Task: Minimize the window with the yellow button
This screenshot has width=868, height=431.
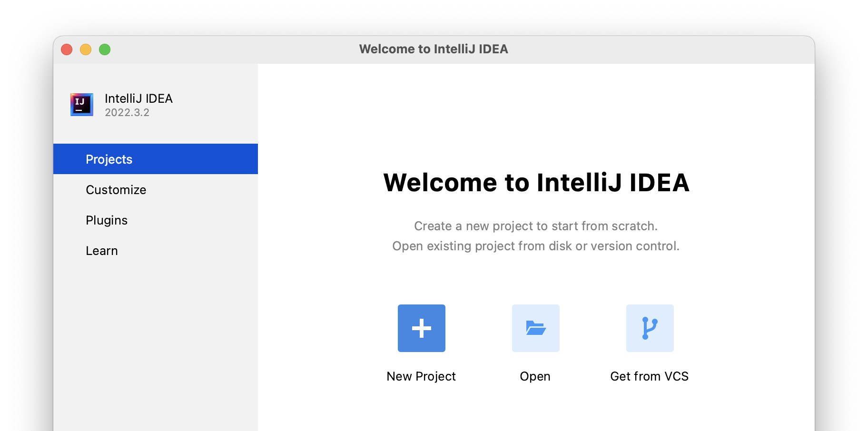Action: [x=86, y=49]
